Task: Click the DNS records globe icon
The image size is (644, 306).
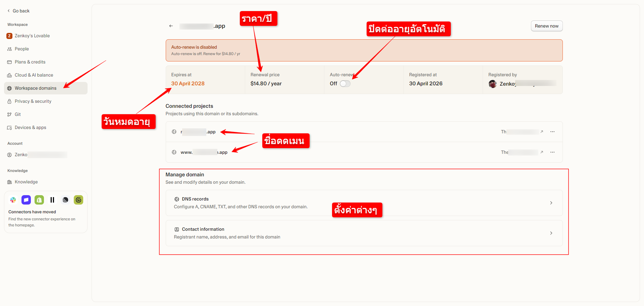Action: click(177, 199)
